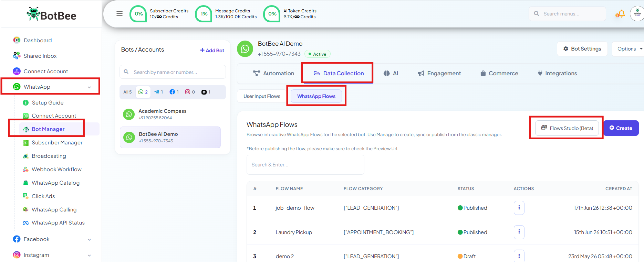Switch to the Engagement tab
Image resolution: width=644 pixels, height=262 pixels.
click(439, 73)
